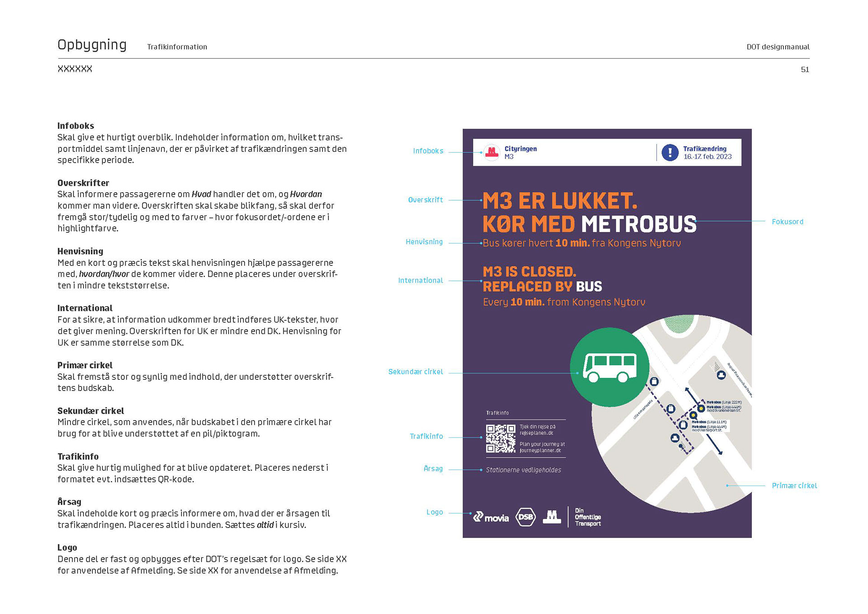Click the Fokusord callout label
The height and width of the screenshot is (614, 868).
[x=787, y=222]
